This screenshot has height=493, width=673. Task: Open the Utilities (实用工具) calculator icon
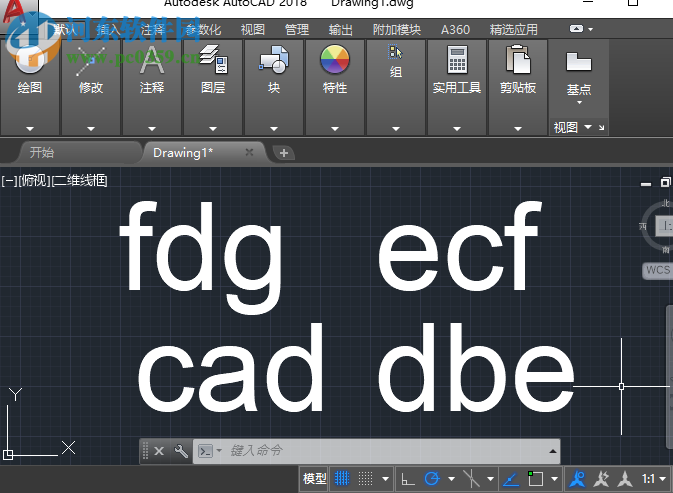coord(457,60)
